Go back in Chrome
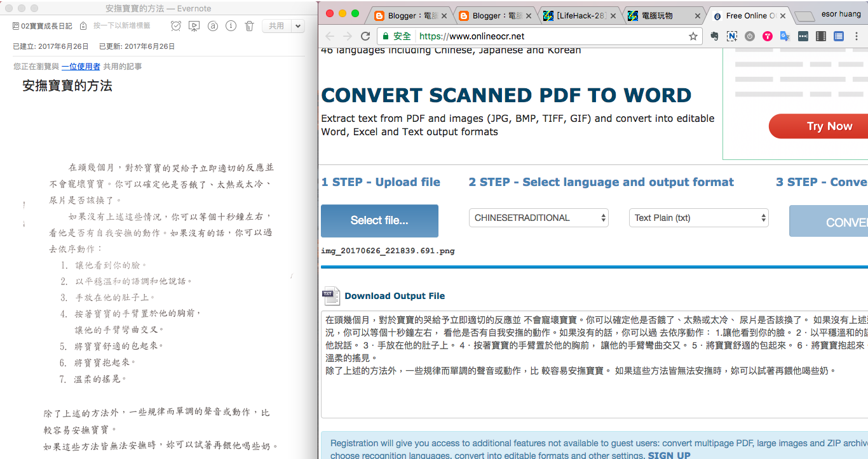Screen dimensions: 868x459 pyautogui.click(x=330, y=36)
